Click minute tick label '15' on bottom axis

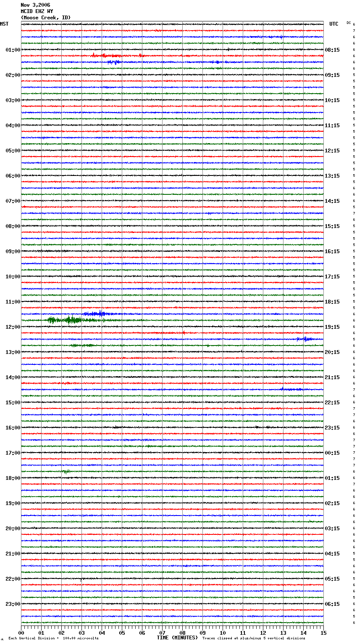[323, 633]
